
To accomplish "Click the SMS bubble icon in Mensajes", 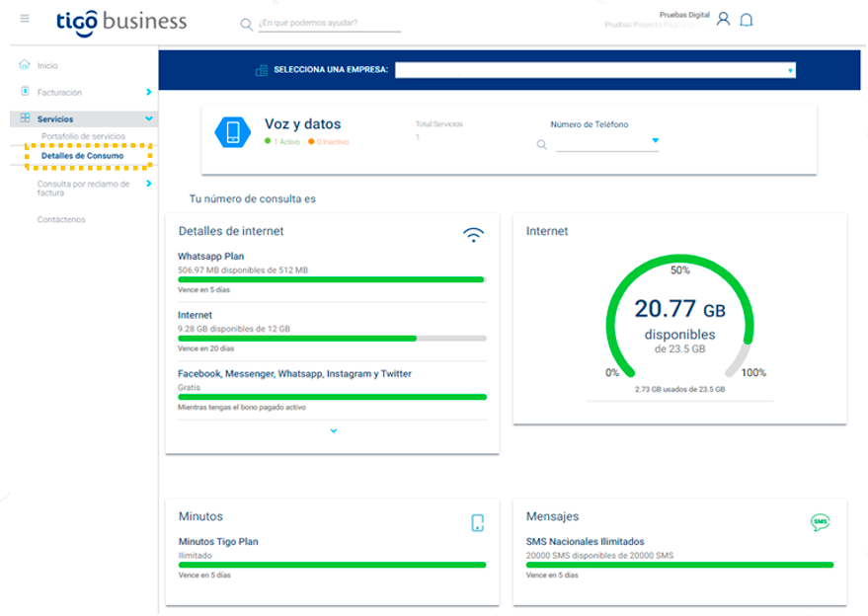I will (821, 522).
